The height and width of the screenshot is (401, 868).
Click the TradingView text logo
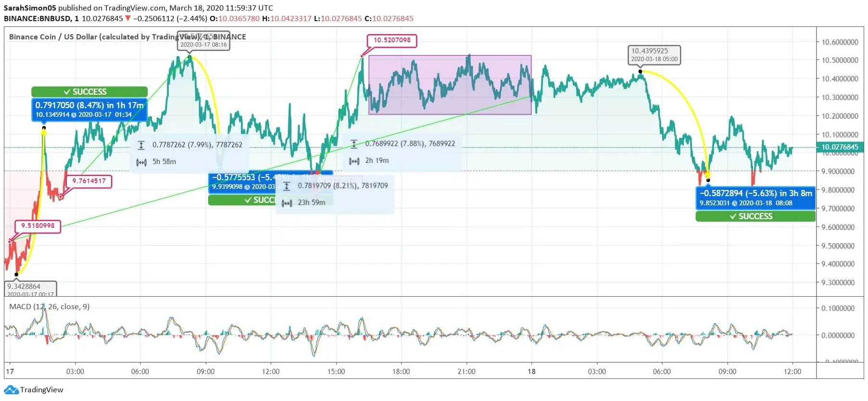pyautogui.click(x=41, y=390)
